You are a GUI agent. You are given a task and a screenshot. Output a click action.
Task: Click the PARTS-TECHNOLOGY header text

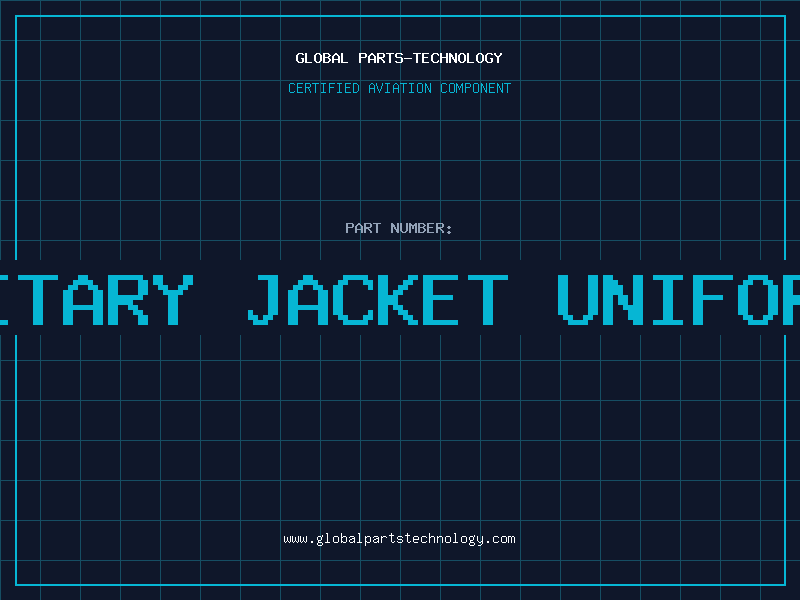click(x=430, y=58)
